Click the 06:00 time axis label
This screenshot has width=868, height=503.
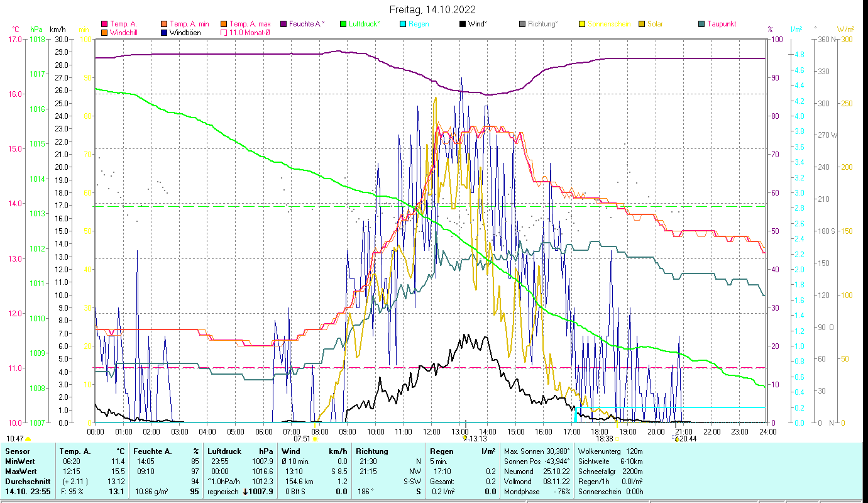click(x=264, y=431)
